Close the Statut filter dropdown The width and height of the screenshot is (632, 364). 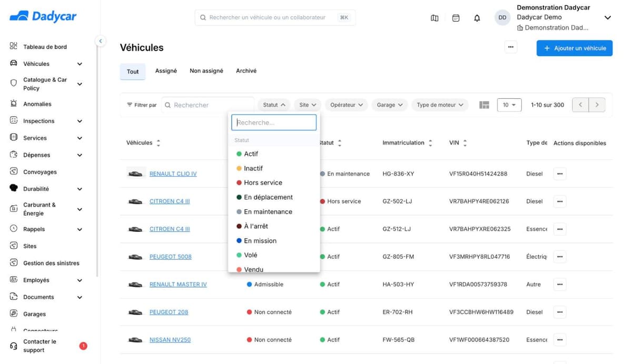click(x=274, y=105)
